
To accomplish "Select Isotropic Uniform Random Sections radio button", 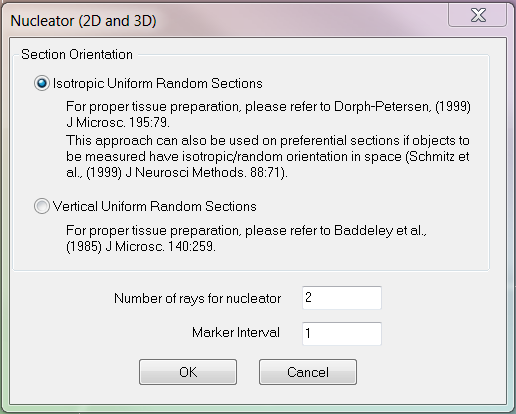I will click(x=42, y=83).
